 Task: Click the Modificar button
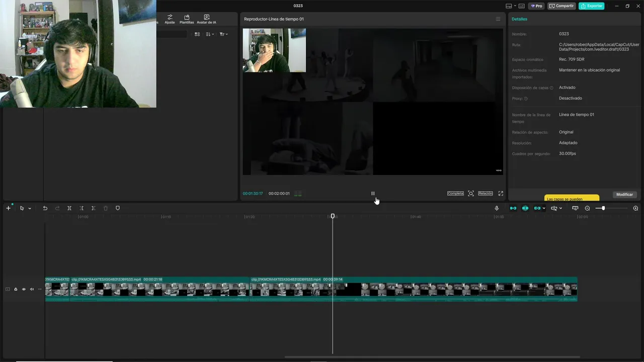click(625, 195)
